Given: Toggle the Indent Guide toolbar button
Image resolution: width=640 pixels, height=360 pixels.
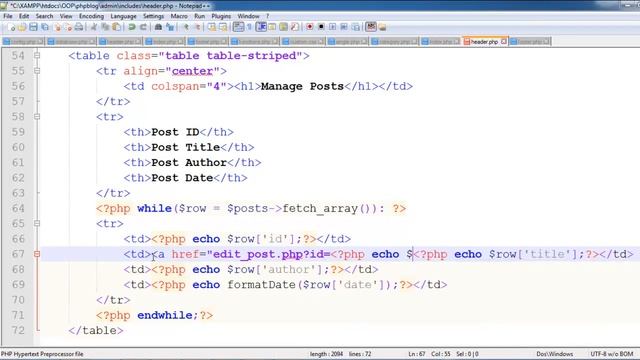Looking at the screenshot, I should pyautogui.click(x=261, y=27).
